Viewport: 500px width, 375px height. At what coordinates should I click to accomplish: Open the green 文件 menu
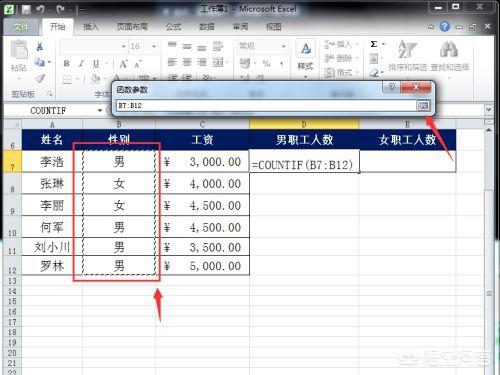pos(21,27)
